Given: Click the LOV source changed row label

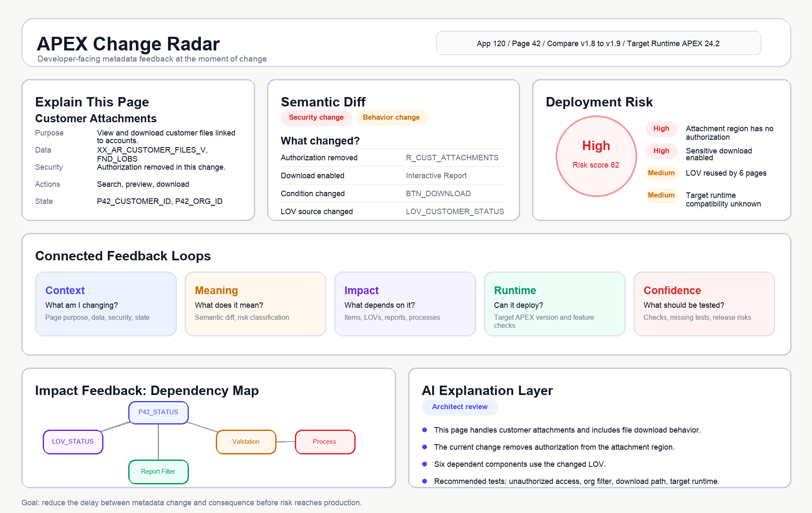Looking at the screenshot, I should [317, 212].
